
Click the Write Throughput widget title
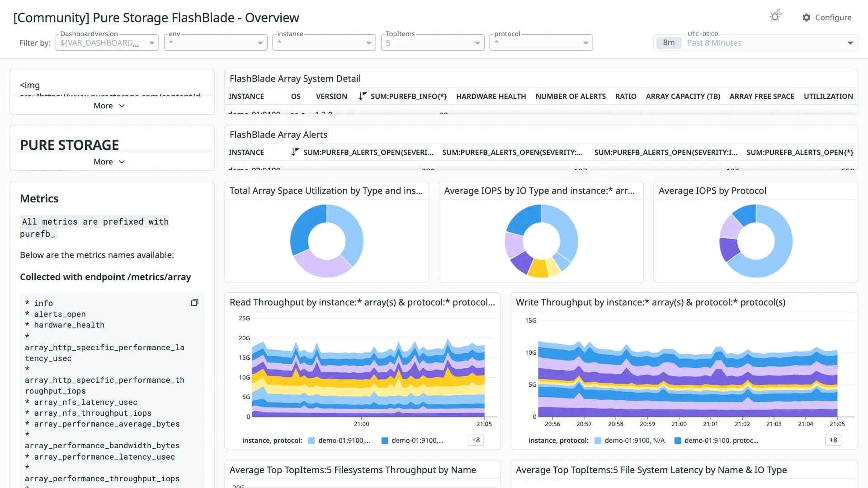tap(651, 302)
